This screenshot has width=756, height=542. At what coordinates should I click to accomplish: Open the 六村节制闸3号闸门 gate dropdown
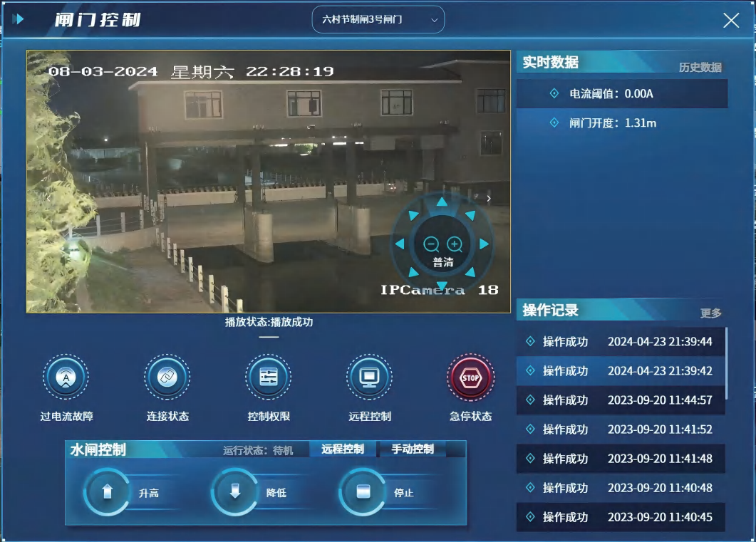[378, 20]
